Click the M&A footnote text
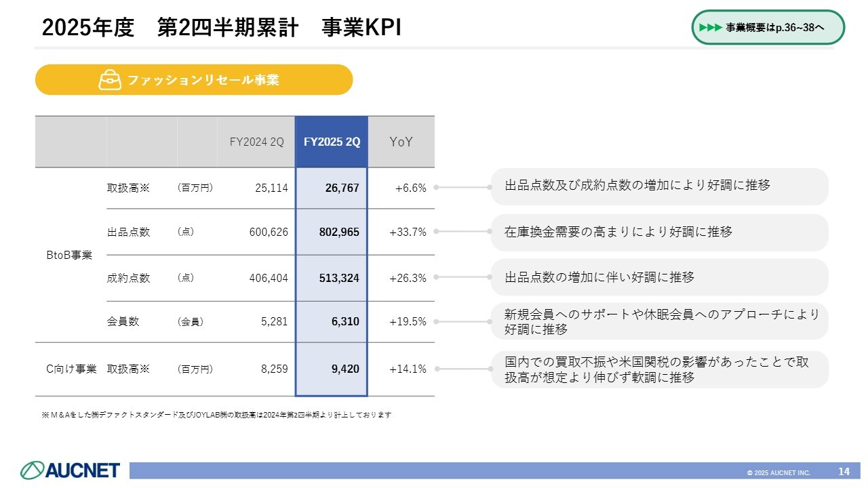Viewport: 868px width, 488px height. (x=217, y=415)
